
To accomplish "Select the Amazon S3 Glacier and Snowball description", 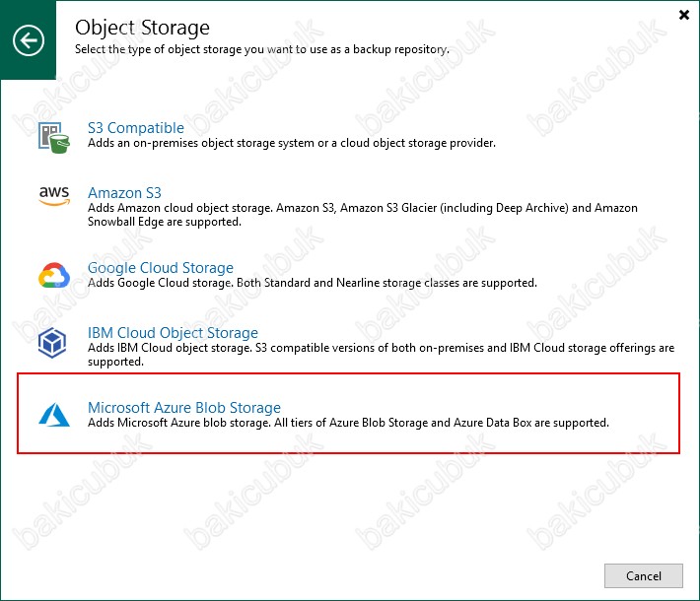I will click(363, 215).
